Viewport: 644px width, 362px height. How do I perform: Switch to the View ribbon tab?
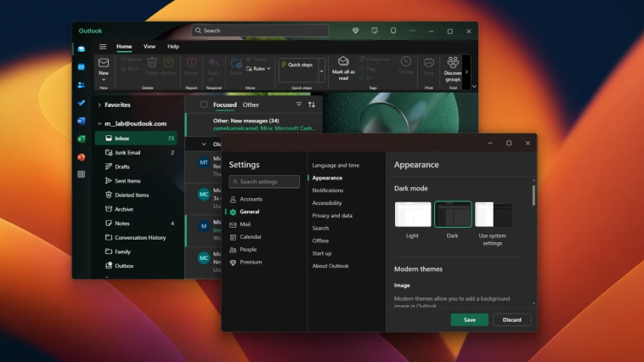coord(150,47)
